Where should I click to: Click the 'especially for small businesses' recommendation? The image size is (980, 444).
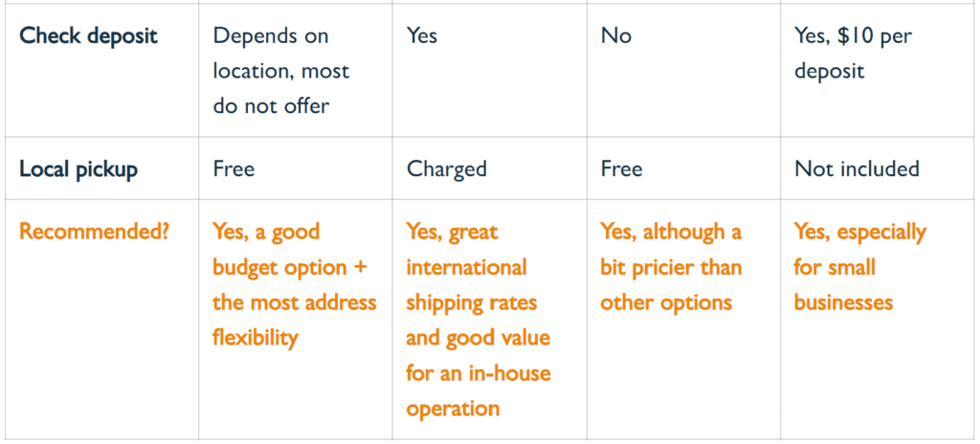[x=860, y=268]
